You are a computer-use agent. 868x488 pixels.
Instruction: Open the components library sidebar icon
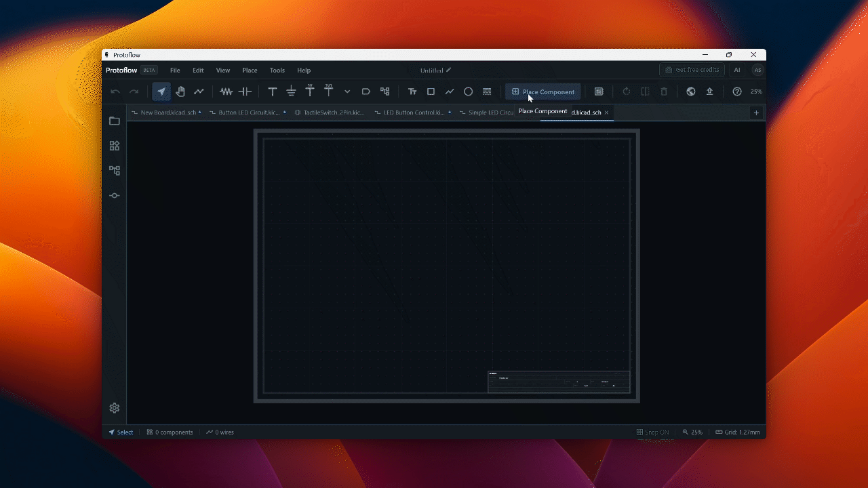[115, 146]
